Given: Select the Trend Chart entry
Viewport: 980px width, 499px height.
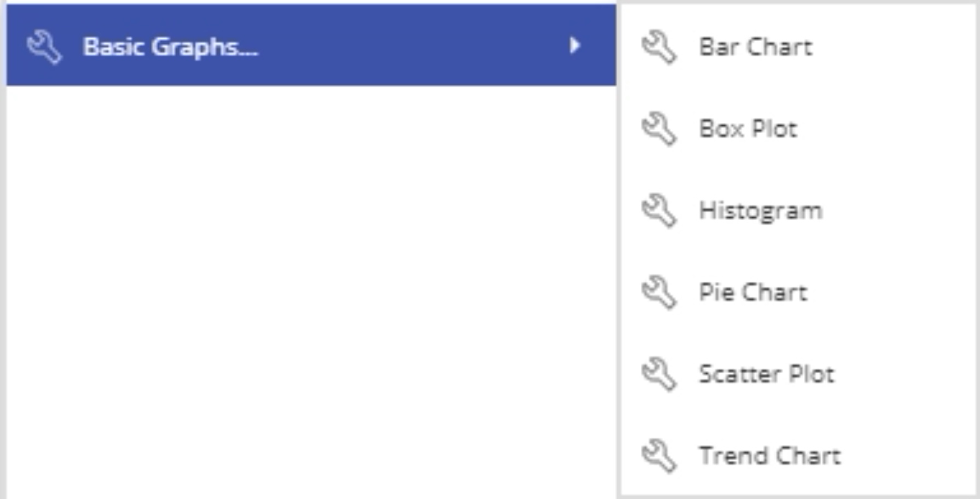Looking at the screenshot, I should point(798,455).
